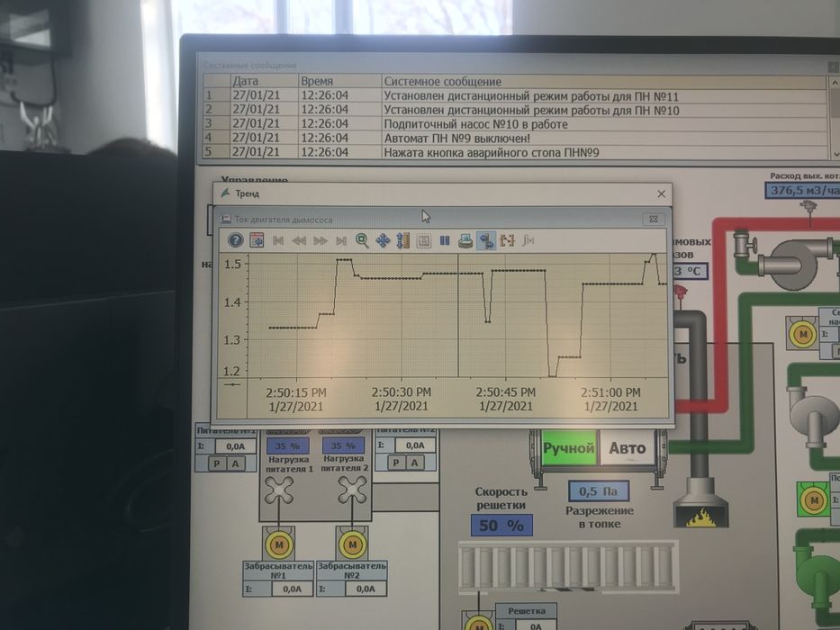Click the trend legend line marker
The image size is (840, 630).
(x=232, y=384)
